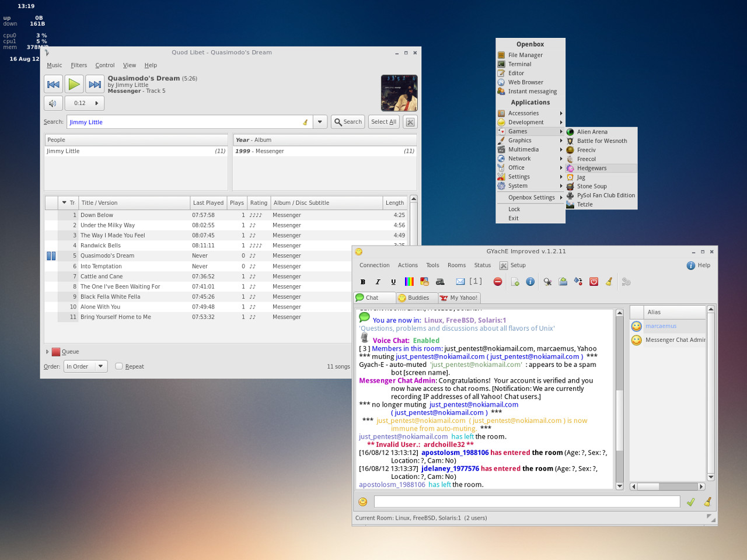The height and width of the screenshot is (560, 747).
Task: Expand the Multimedia submenu
Action: [x=530, y=149]
